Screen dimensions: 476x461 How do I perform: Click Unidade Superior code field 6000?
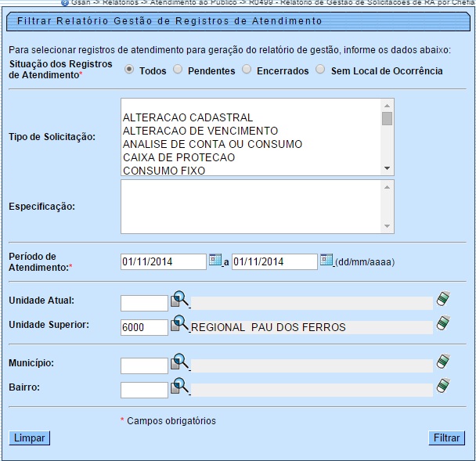tap(144, 327)
